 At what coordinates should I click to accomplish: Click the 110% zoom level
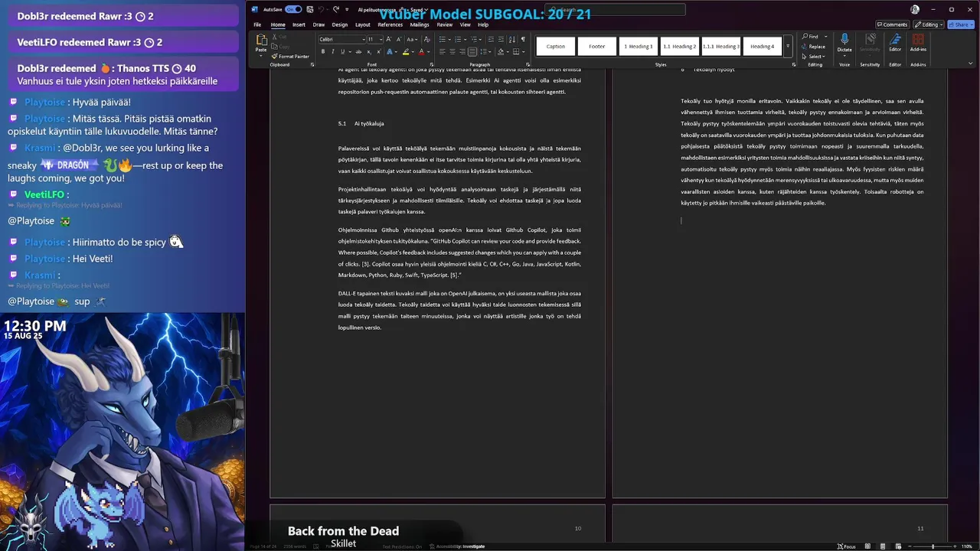click(x=966, y=546)
